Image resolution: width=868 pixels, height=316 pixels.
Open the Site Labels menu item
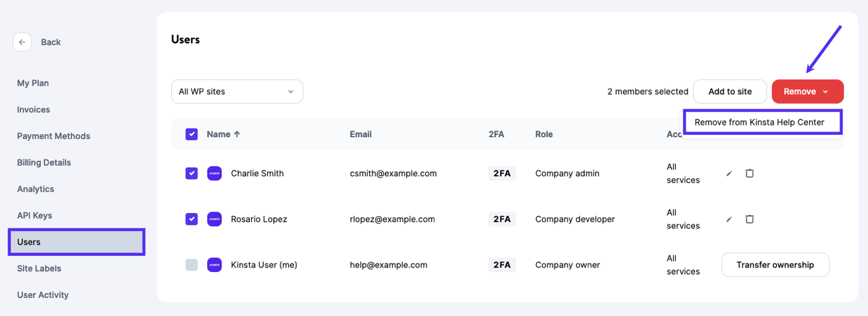[x=38, y=268]
